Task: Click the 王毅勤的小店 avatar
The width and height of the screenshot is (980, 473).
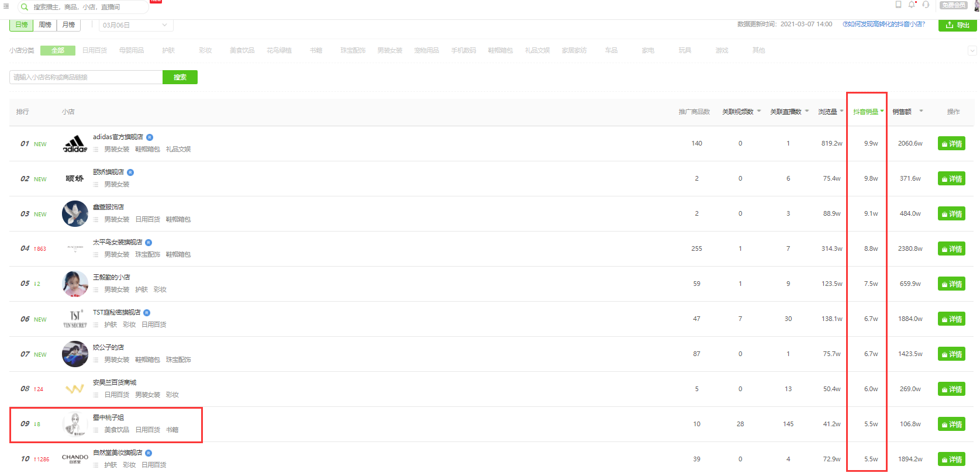Action: pos(75,284)
